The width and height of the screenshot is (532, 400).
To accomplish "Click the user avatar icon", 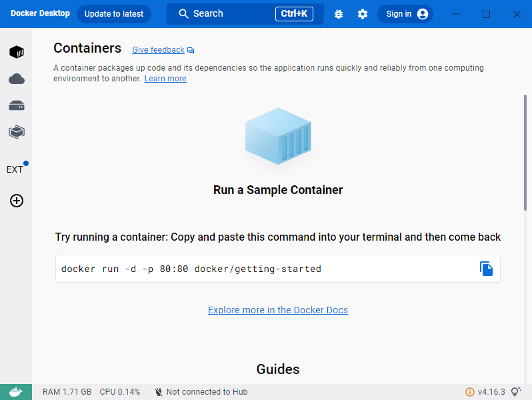I will [x=423, y=14].
